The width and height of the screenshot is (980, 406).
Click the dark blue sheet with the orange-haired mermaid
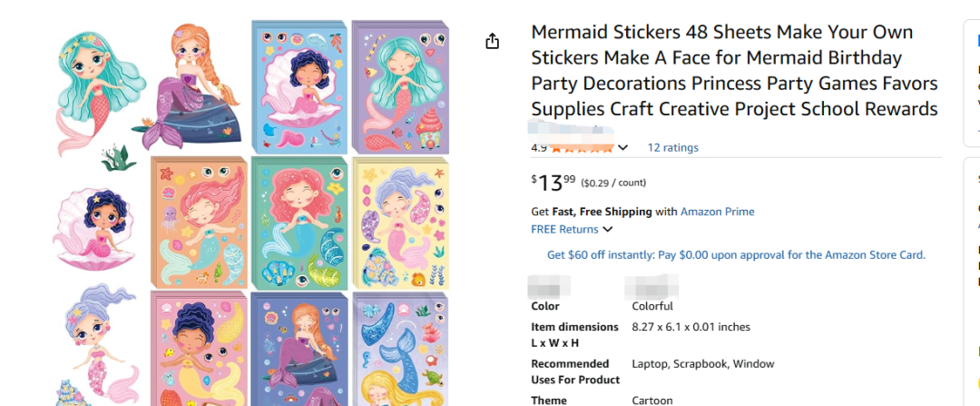(x=298, y=350)
